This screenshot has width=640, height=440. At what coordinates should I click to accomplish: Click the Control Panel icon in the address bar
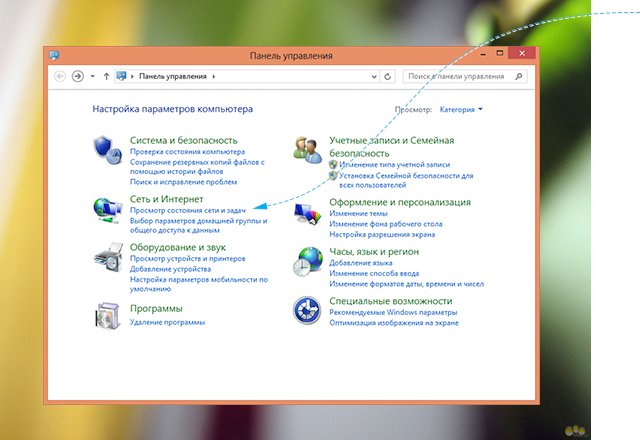[121, 76]
